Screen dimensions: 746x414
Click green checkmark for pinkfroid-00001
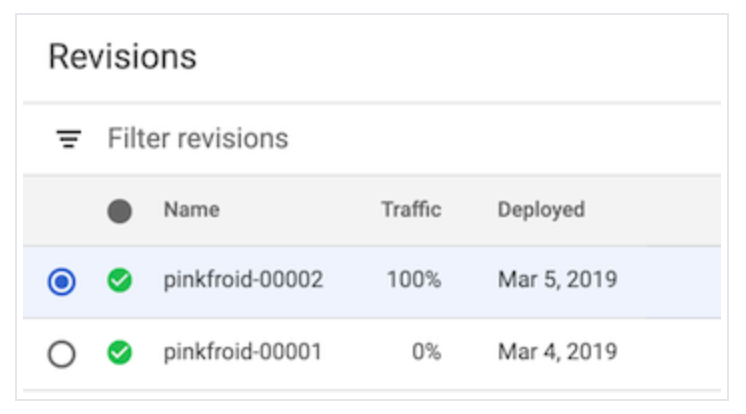(120, 353)
